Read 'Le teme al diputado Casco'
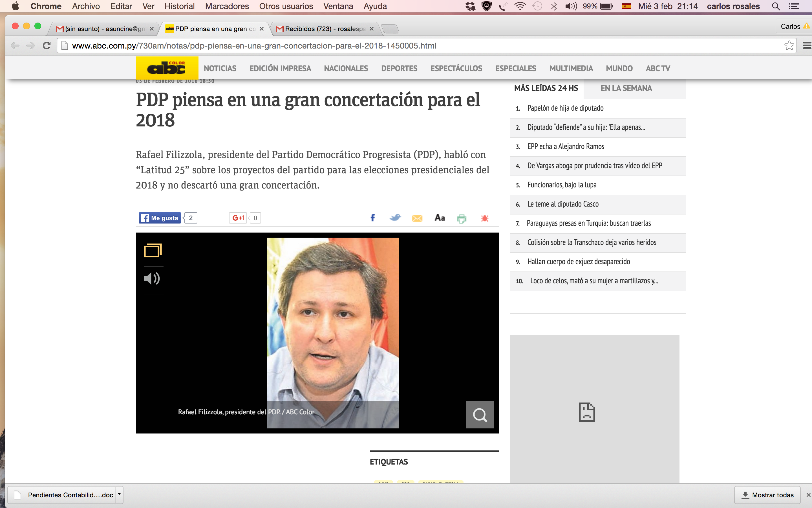 tap(563, 204)
